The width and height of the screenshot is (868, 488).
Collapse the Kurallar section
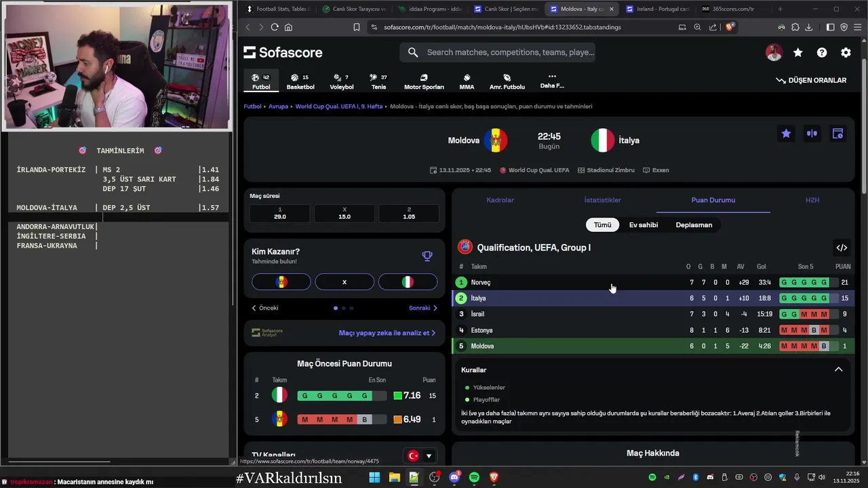click(838, 369)
